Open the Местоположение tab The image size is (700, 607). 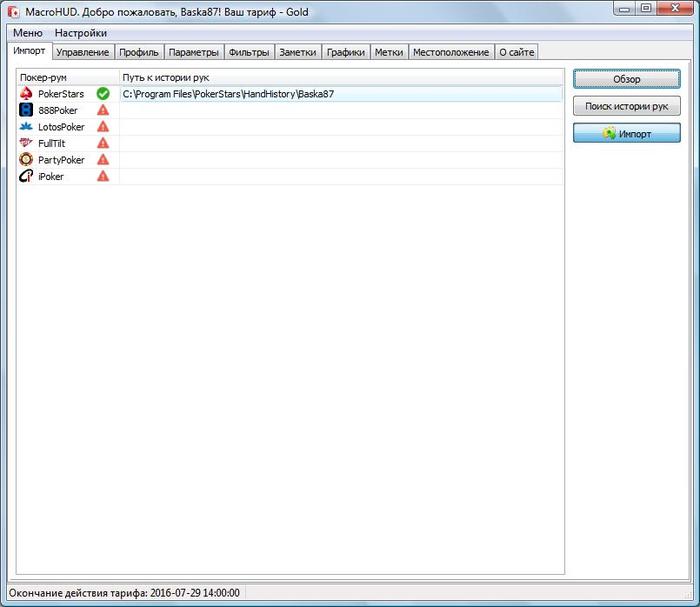[x=451, y=52]
